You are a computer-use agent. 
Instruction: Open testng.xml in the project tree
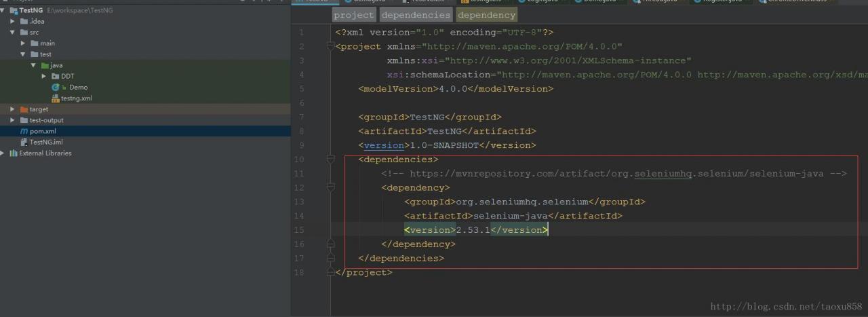tap(76, 98)
